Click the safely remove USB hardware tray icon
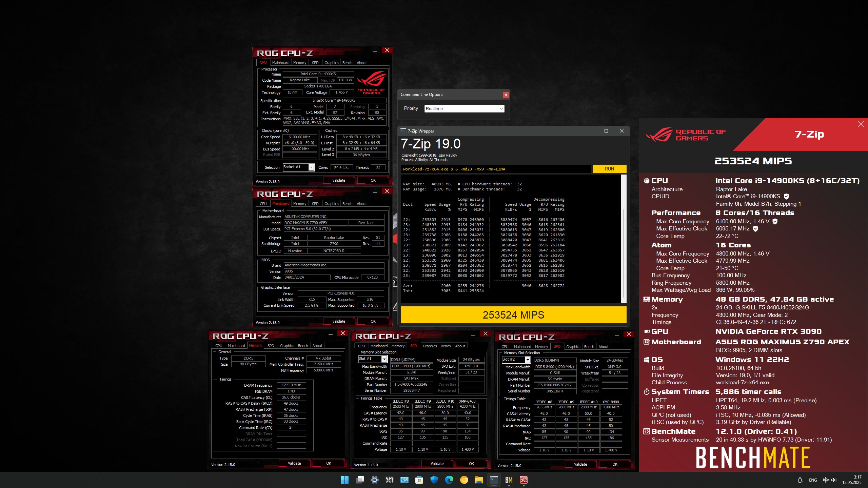 tap(800, 480)
